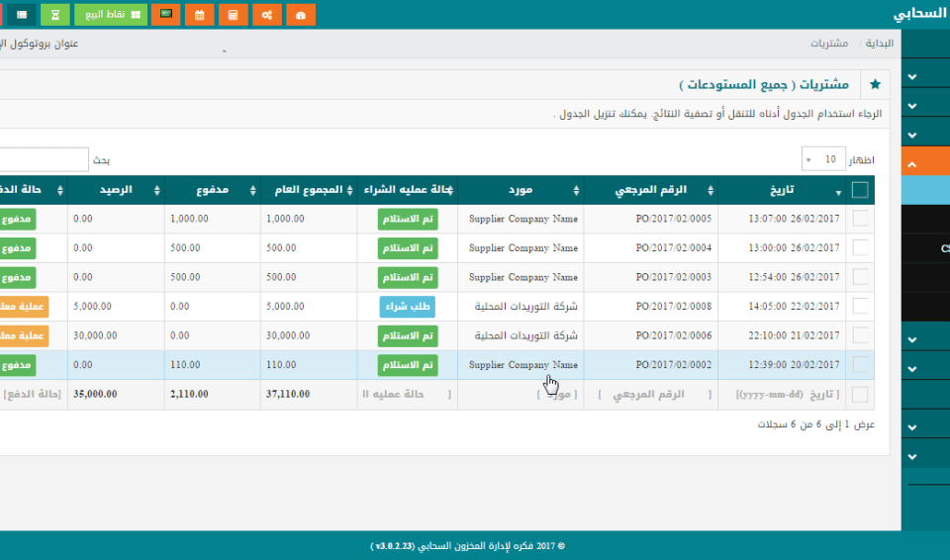Open the dashboard gauge icon in top toolbar

(301, 15)
